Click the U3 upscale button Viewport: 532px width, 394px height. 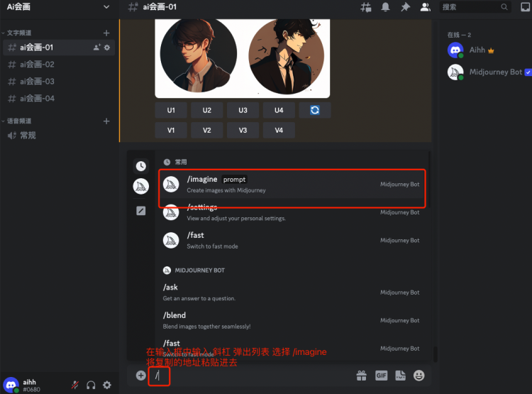(x=243, y=110)
